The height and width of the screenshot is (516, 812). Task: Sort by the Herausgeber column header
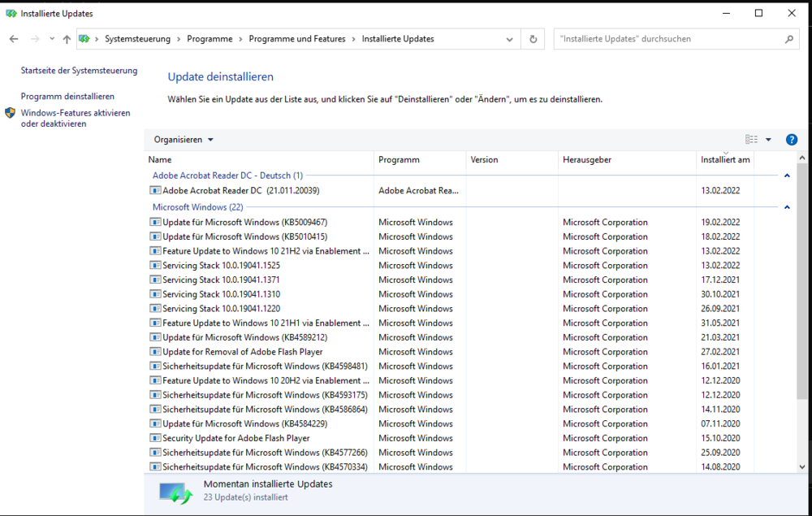coord(586,160)
